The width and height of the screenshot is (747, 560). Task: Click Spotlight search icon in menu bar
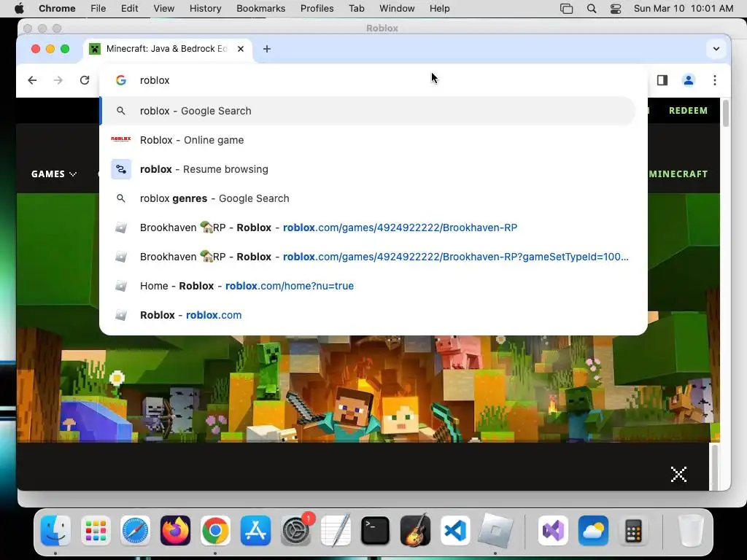[591, 9]
